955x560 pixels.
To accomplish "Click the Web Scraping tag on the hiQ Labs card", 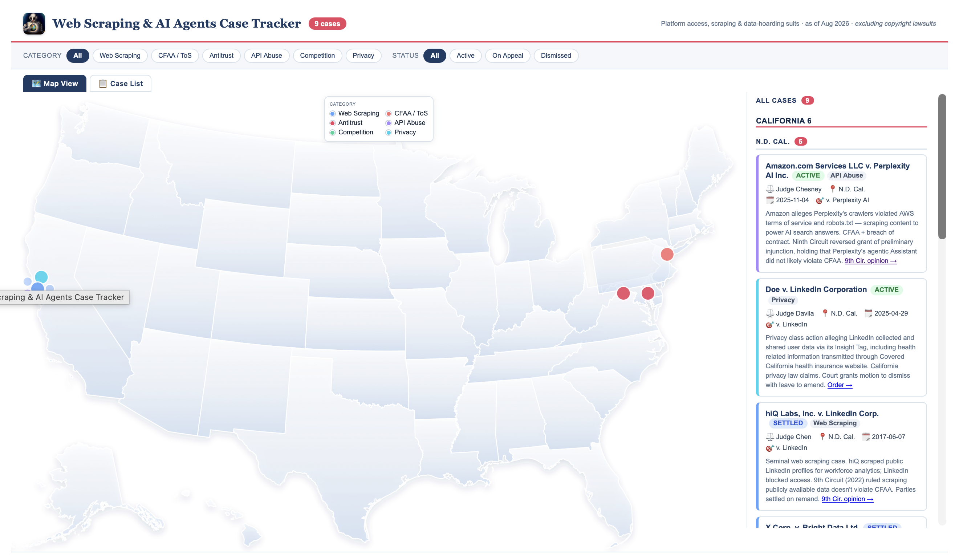I will point(834,423).
